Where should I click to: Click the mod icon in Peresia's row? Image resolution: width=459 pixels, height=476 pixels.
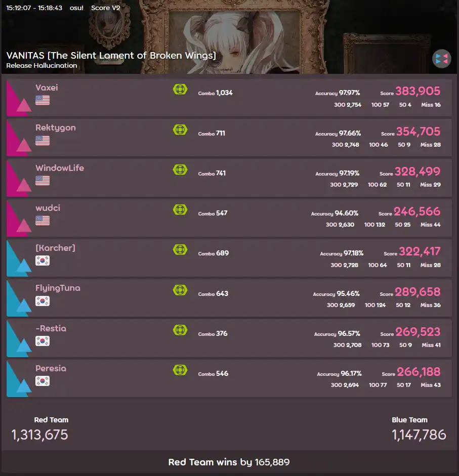coord(180,370)
